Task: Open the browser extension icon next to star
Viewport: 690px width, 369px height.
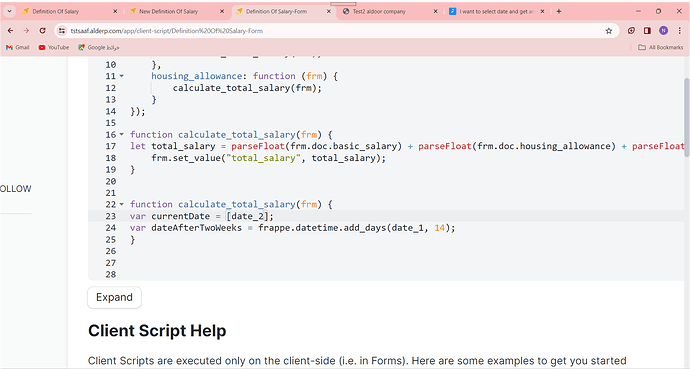Action: click(631, 31)
